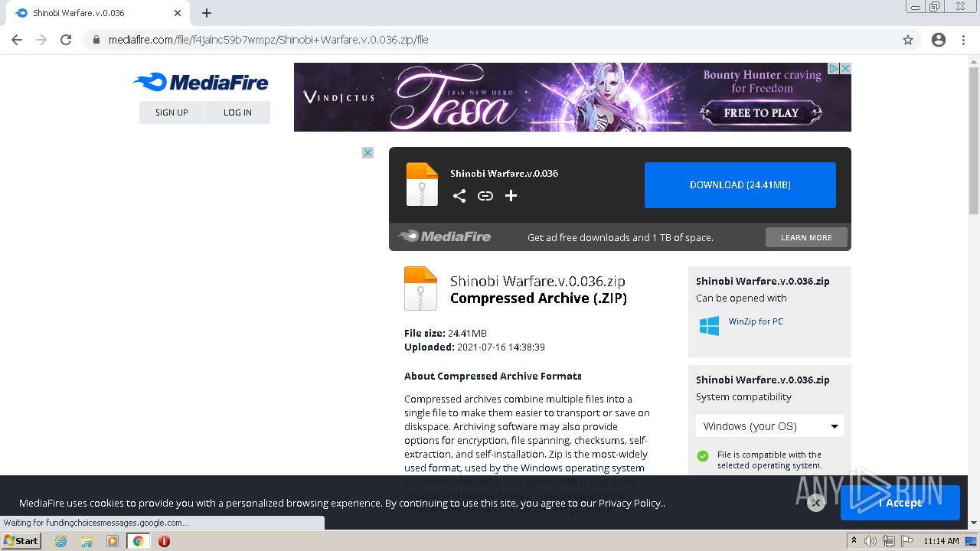Open Internet Explorer from the taskbar
Viewport: 980px width, 551px height.
tap(60, 541)
